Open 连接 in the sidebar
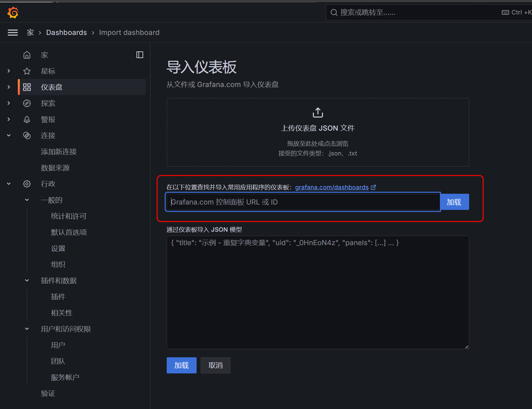The height and width of the screenshot is (409, 532). tap(48, 135)
